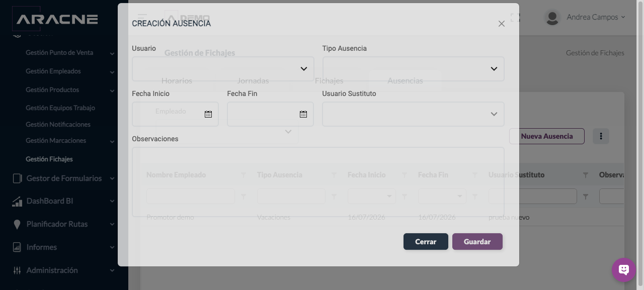Open the Fecha Fin calendar picker icon

click(303, 114)
